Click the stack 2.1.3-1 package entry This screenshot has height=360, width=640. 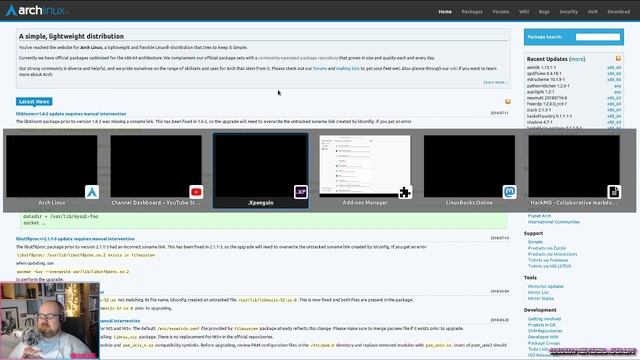click(x=539, y=110)
